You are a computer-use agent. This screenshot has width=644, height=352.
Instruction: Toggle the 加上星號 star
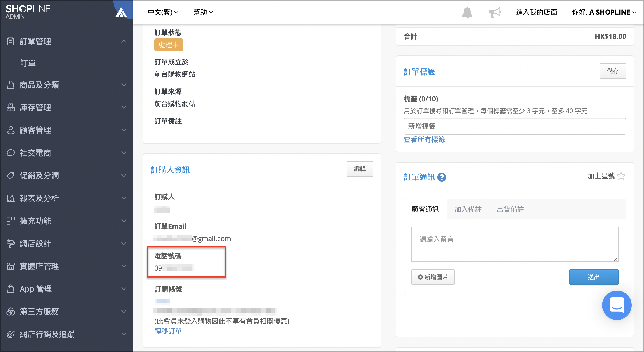click(621, 176)
